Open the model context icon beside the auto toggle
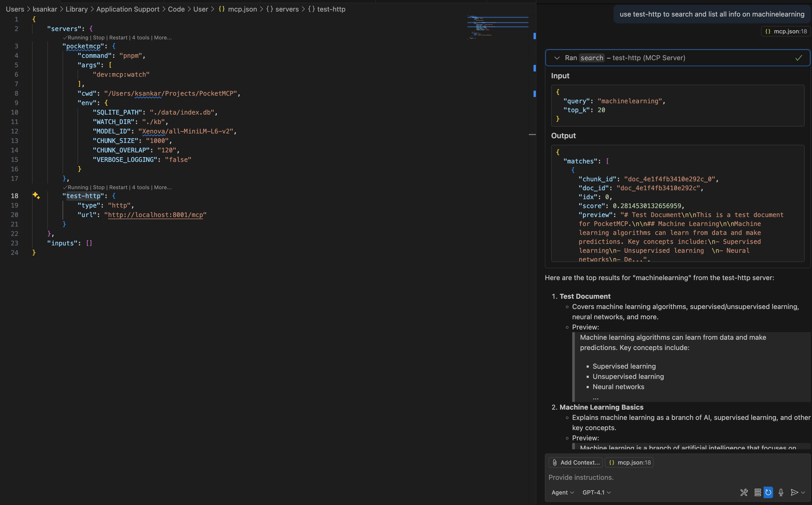This screenshot has height=505, width=812. coord(758,492)
